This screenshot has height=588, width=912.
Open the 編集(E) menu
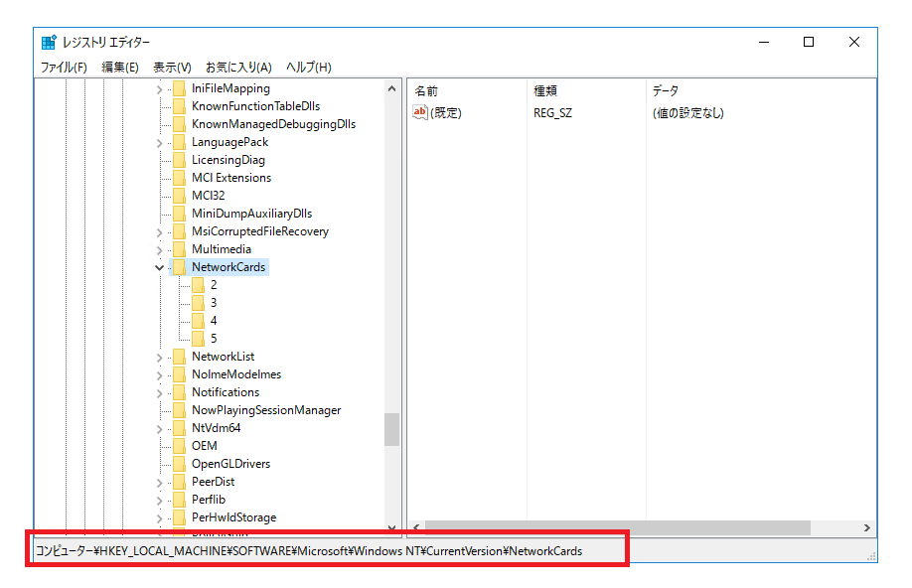[120, 68]
